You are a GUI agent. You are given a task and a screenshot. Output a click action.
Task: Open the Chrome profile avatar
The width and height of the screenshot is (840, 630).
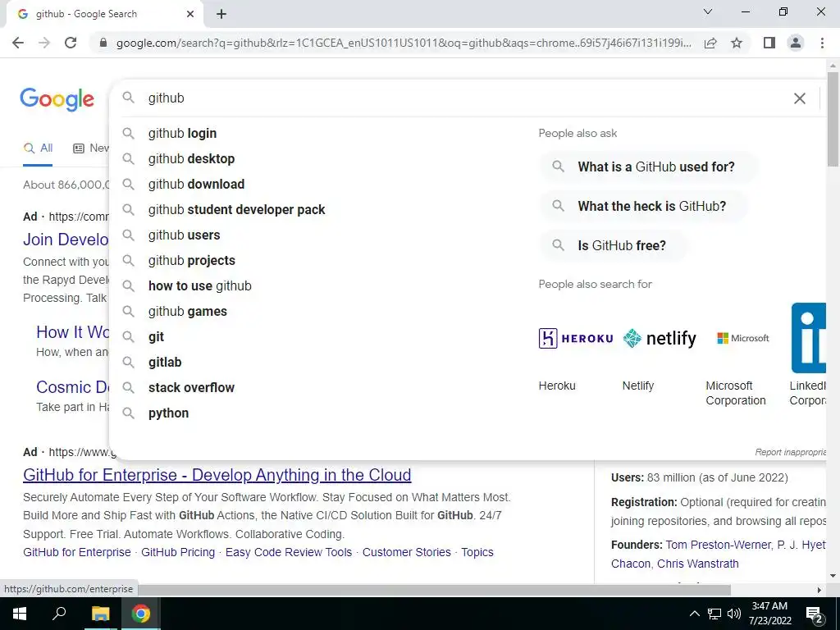[x=796, y=43]
